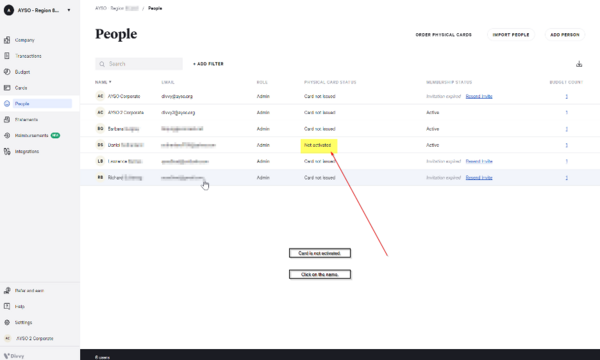Screen dimensions: 600x360
Task: Open the Refer and earn icon
Action: point(7,290)
